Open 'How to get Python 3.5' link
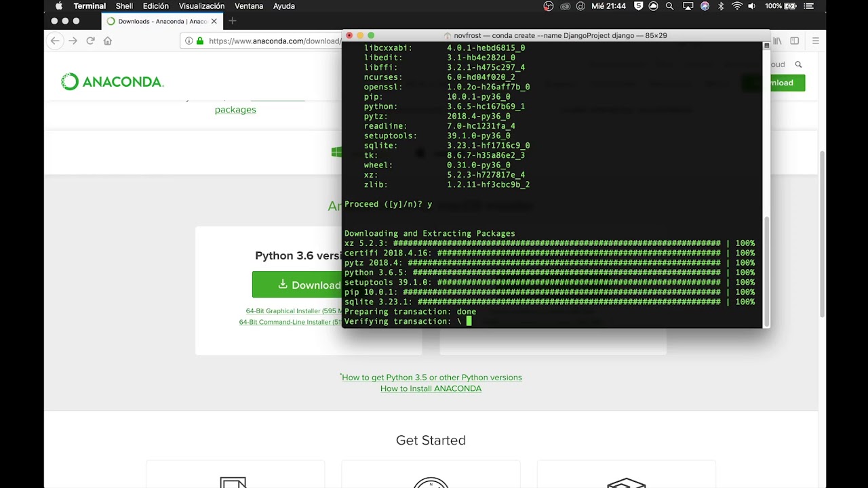 432,378
